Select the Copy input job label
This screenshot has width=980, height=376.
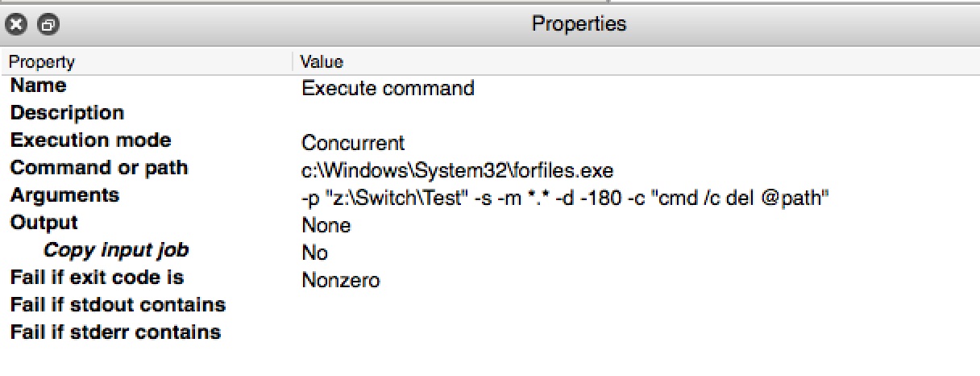point(116,250)
